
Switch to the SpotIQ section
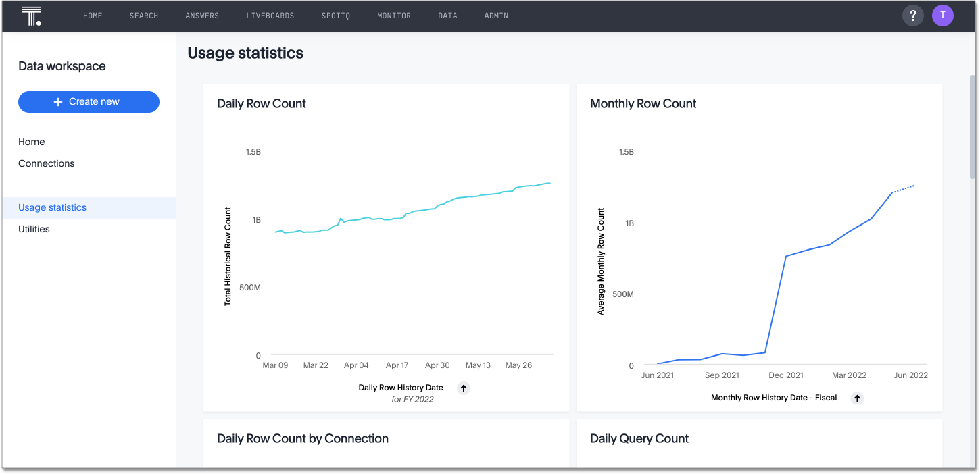point(335,15)
